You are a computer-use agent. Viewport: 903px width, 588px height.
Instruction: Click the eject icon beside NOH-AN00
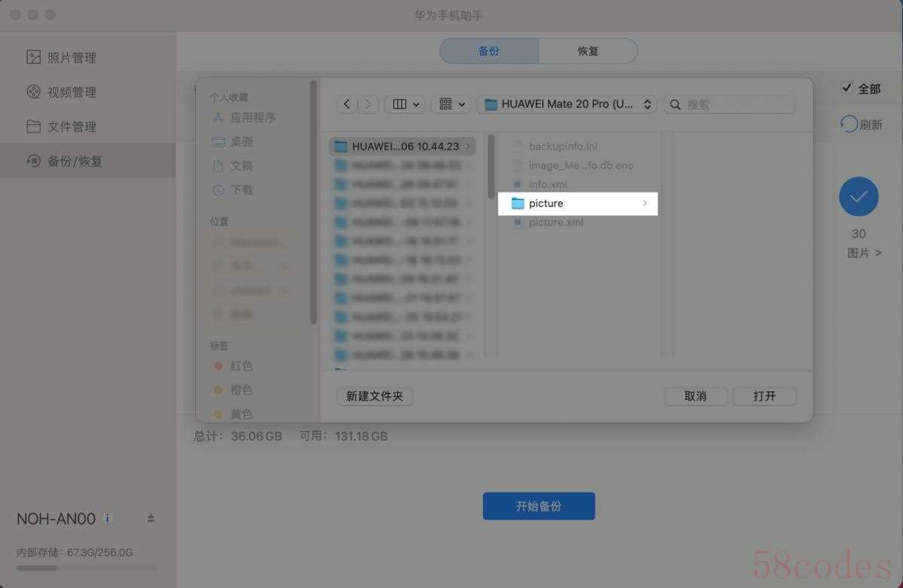tap(150, 519)
